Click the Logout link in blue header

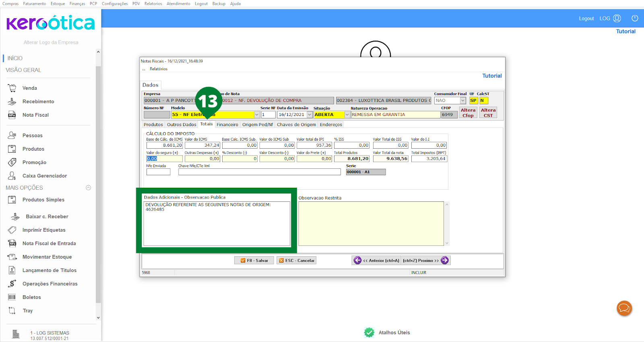(586, 19)
